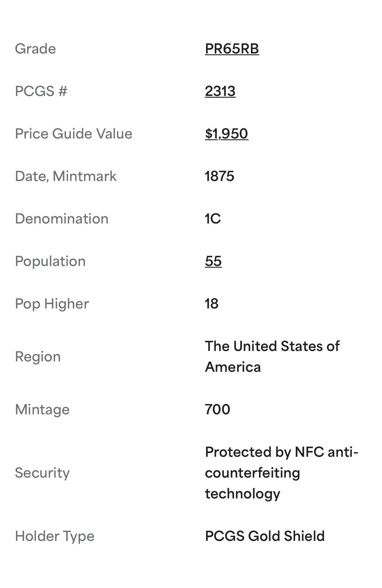Click the Security label
This screenshot has height=588, width=382.
42,473
